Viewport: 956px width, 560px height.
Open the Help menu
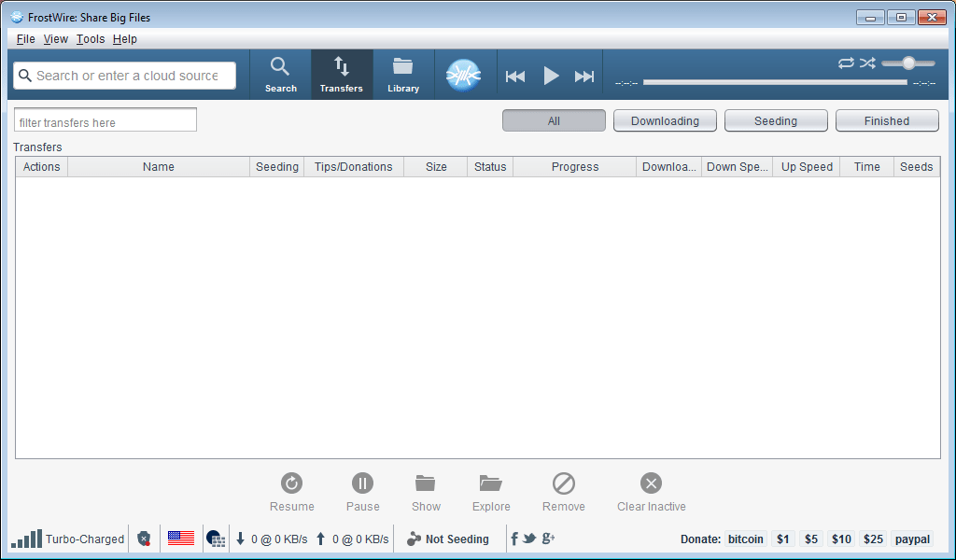tap(125, 39)
